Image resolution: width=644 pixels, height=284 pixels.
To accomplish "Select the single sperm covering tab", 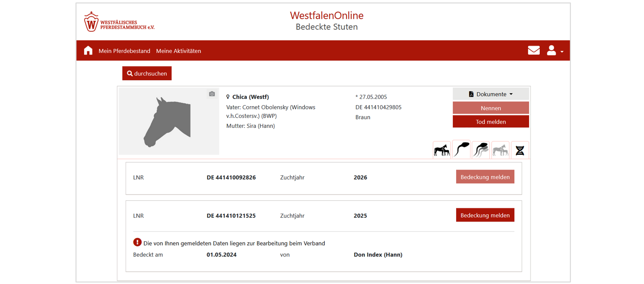I will pos(461,149).
